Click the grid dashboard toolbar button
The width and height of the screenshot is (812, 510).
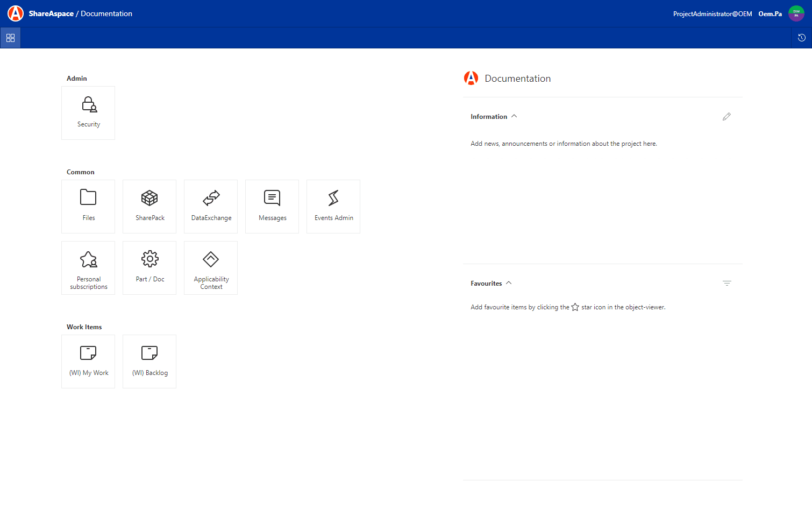[x=10, y=38]
